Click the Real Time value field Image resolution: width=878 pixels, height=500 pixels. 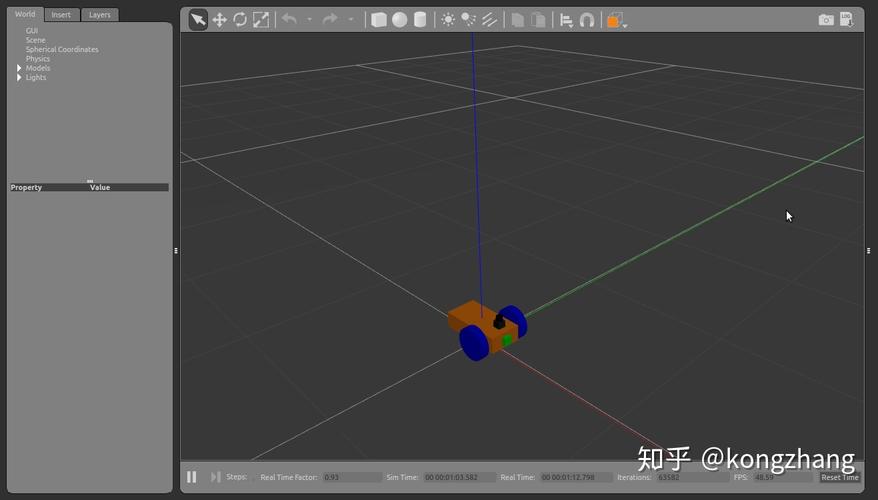click(576, 478)
